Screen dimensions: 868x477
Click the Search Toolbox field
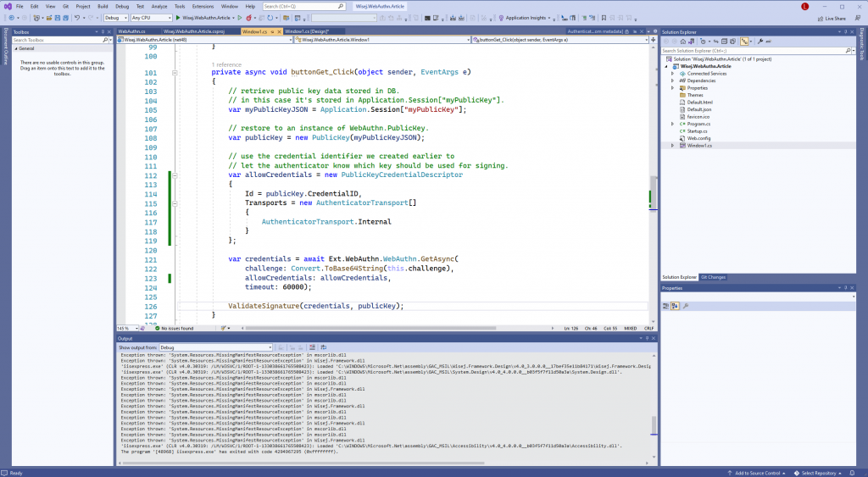(x=61, y=40)
